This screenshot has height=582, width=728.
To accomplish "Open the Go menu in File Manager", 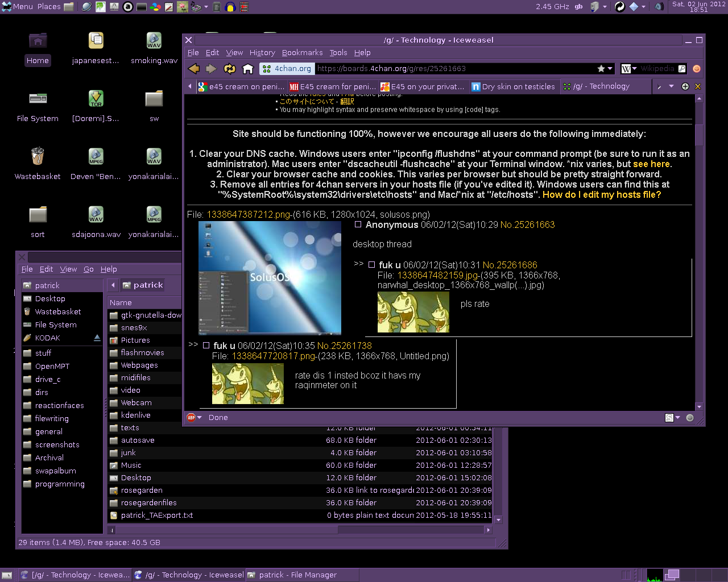I will pos(88,269).
